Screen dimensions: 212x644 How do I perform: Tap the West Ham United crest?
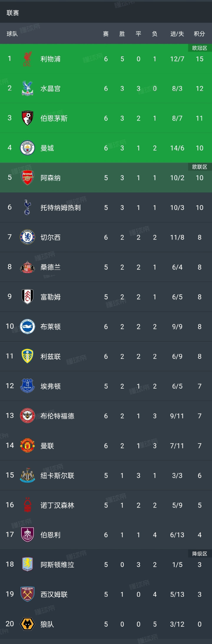click(27, 594)
